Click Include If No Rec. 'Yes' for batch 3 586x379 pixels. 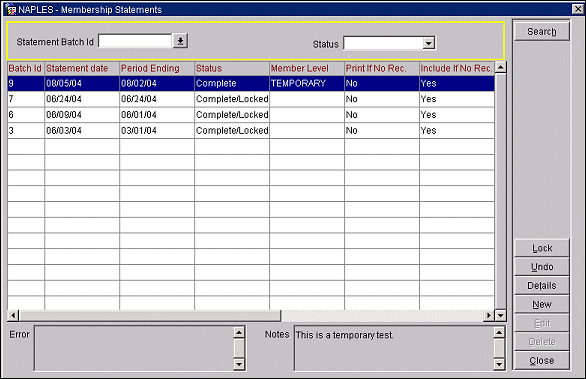point(457,130)
